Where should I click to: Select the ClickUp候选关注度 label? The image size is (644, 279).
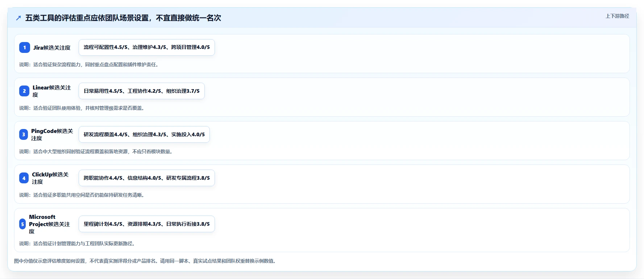pyautogui.click(x=50, y=178)
